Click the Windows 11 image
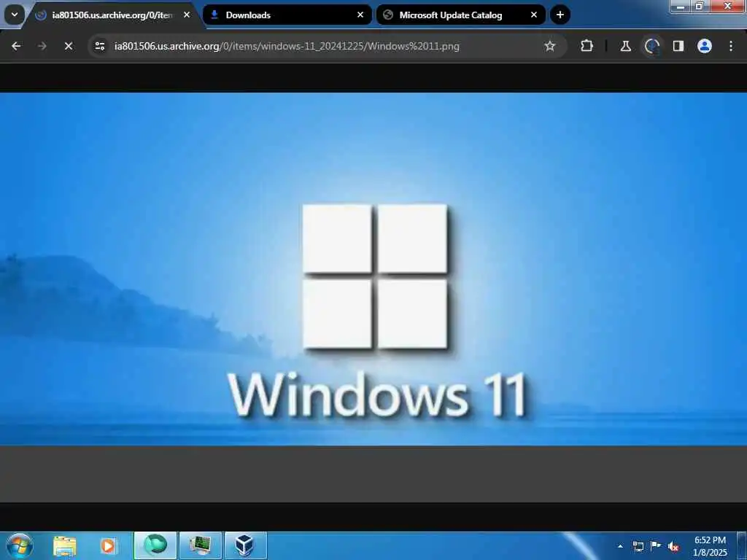This screenshot has width=747, height=560. pyautogui.click(x=373, y=269)
